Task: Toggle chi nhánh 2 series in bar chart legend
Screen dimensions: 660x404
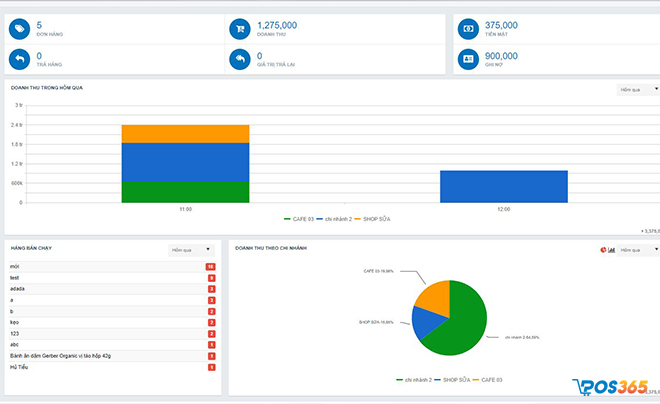Action: [334, 219]
